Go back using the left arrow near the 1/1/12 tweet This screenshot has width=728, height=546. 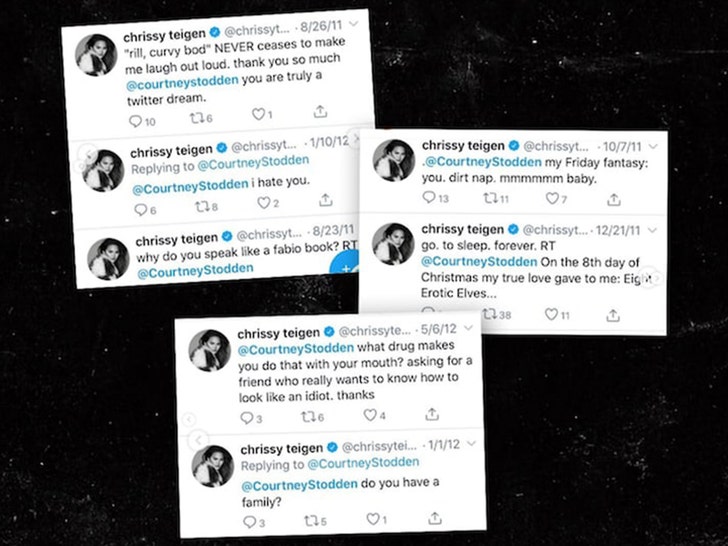[199, 440]
